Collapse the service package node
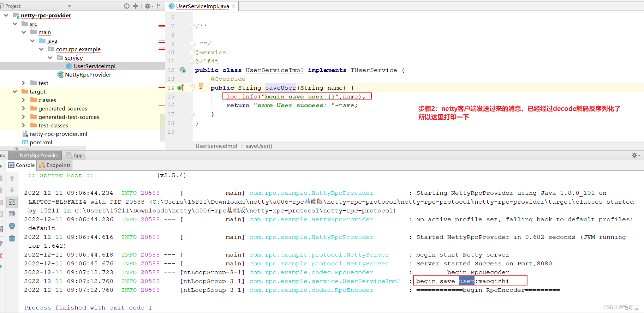The image size is (644, 313). pos(50,58)
